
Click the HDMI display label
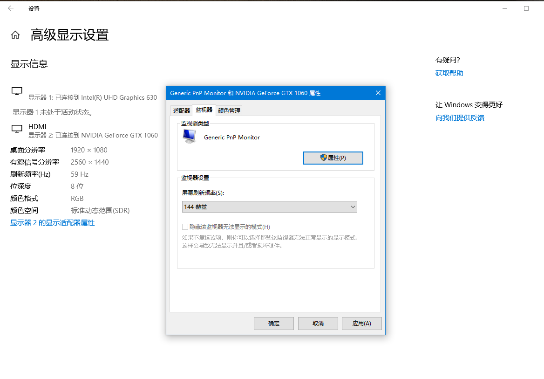[37, 127]
